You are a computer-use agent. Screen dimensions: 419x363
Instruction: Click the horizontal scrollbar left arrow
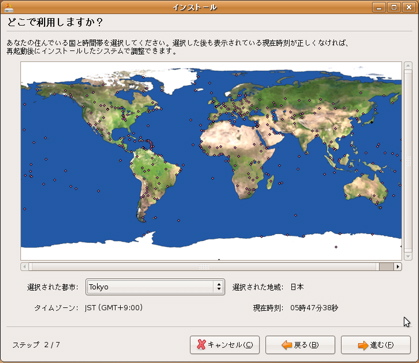click(x=24, y=266)
